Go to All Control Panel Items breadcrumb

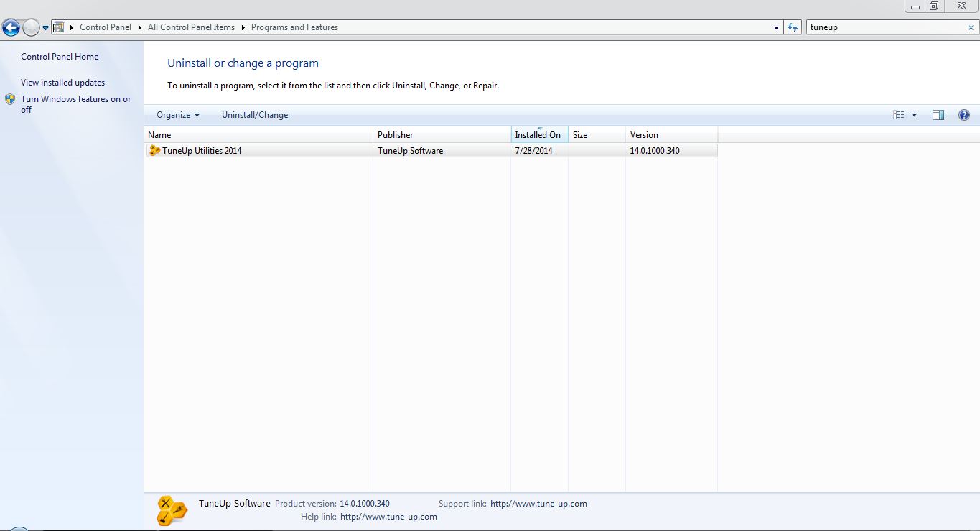pos(191,27)
